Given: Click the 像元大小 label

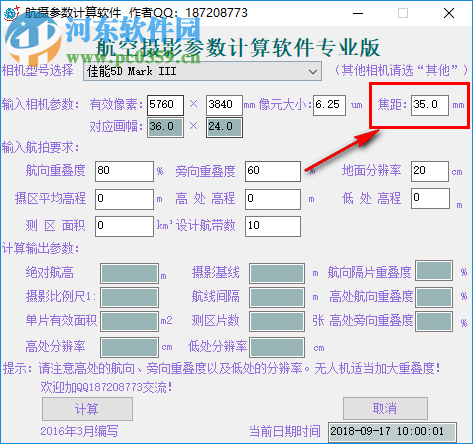Looking at the screenshot, I should click(x=285, y=105).
